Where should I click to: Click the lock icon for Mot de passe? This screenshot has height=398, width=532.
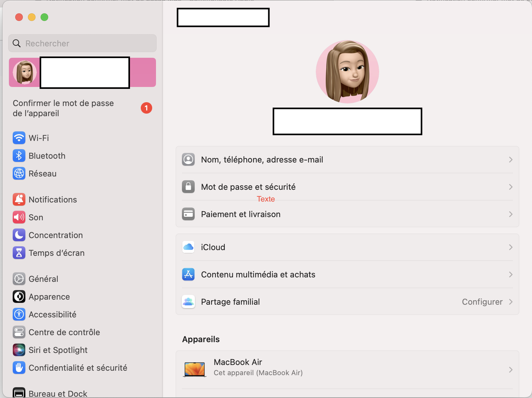point(188,187)
